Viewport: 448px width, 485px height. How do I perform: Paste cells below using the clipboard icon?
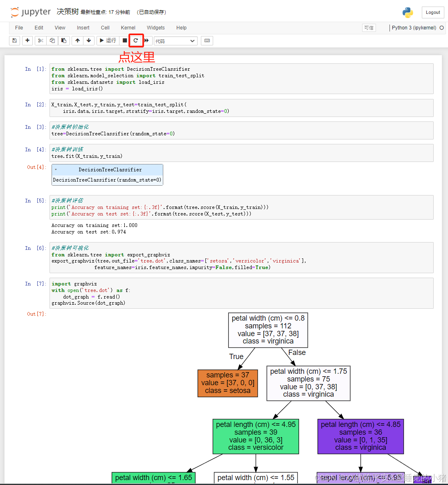(x=64, y=40)
